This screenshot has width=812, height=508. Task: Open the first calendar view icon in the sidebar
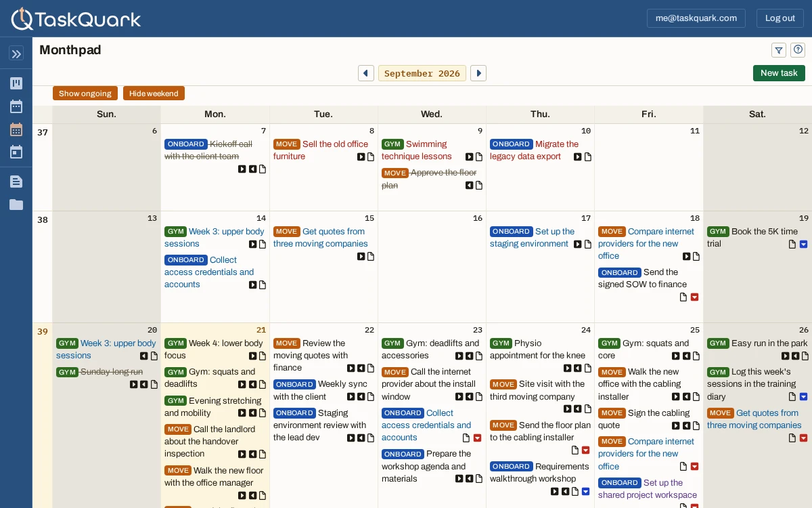16,106
